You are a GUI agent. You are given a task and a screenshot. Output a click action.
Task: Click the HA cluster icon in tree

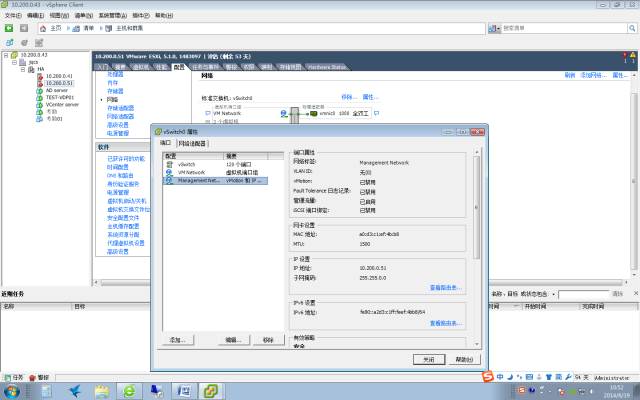click(x=31, y=69)
